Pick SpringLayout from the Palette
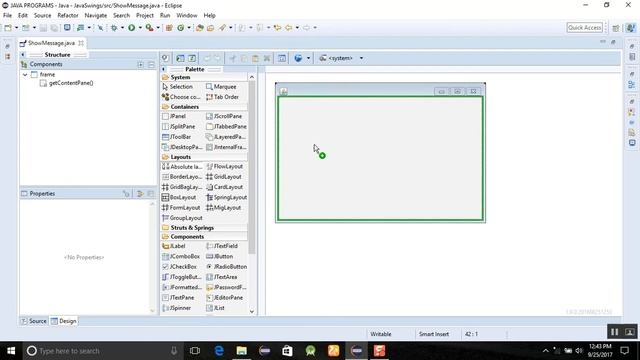Viewport: 640px width, 360px height. pos(227,197)
